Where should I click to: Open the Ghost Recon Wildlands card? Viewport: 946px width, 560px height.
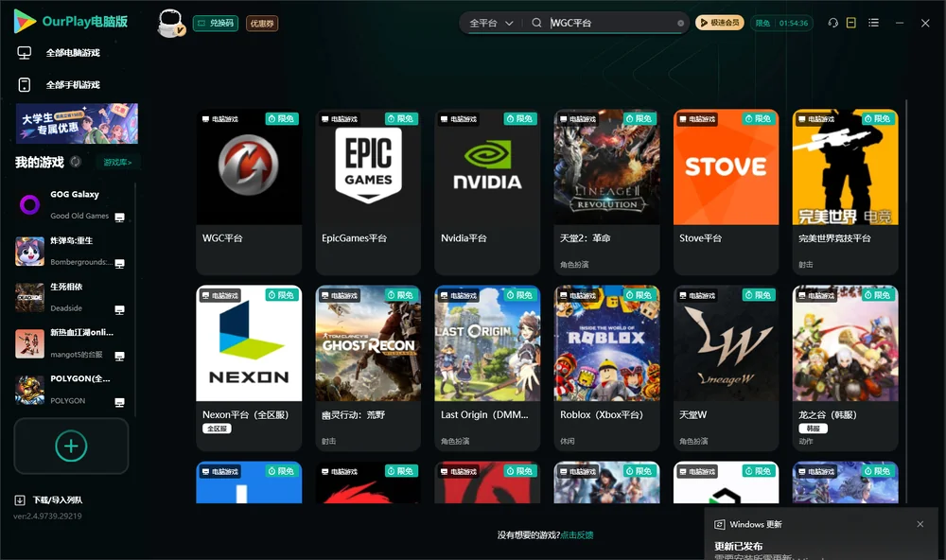(x=368, y=368)
